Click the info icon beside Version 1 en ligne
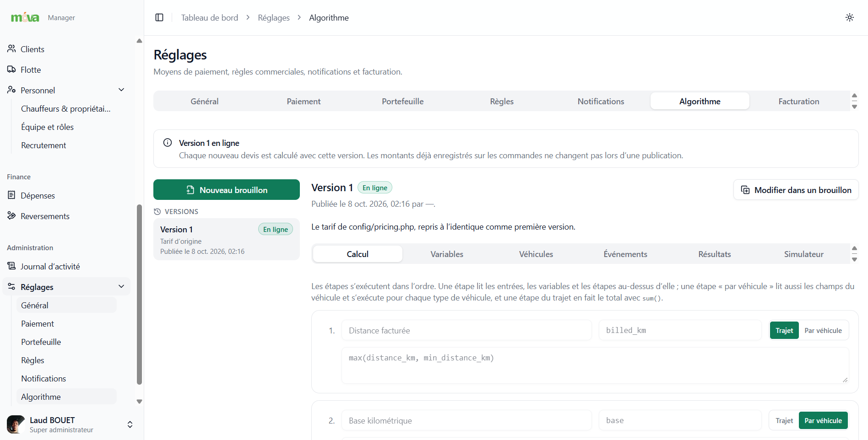Viewport: 868px width, 440px height. click(168, 143)
